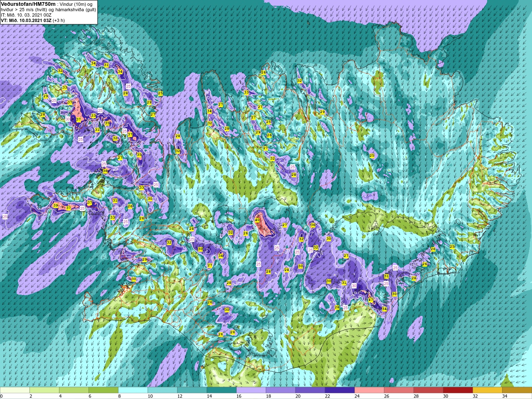Viewport: 532px width, 399px height.
Task: Click the green 4–6 m/s legend swatch
Action: click(74, 390)
